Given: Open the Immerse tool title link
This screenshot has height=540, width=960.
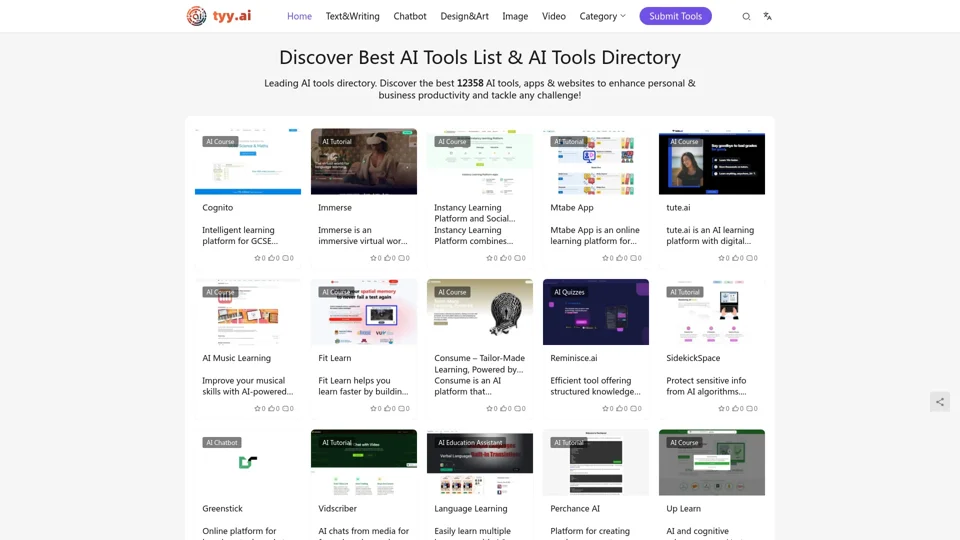Looking at the screenshot, I should (335, 208).
